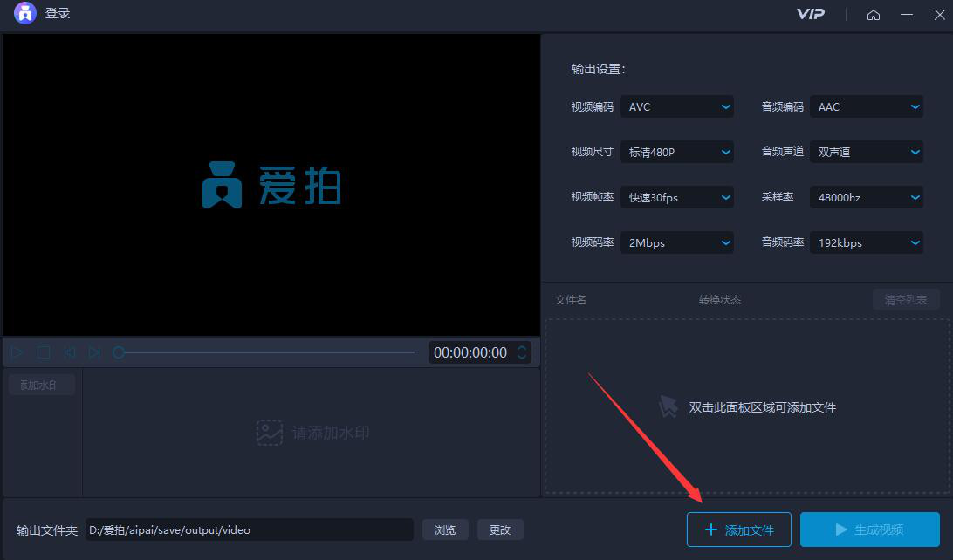Increase timecode with the up stepper arrow
The width and height of the screenshot is (953, 560).
522,347
